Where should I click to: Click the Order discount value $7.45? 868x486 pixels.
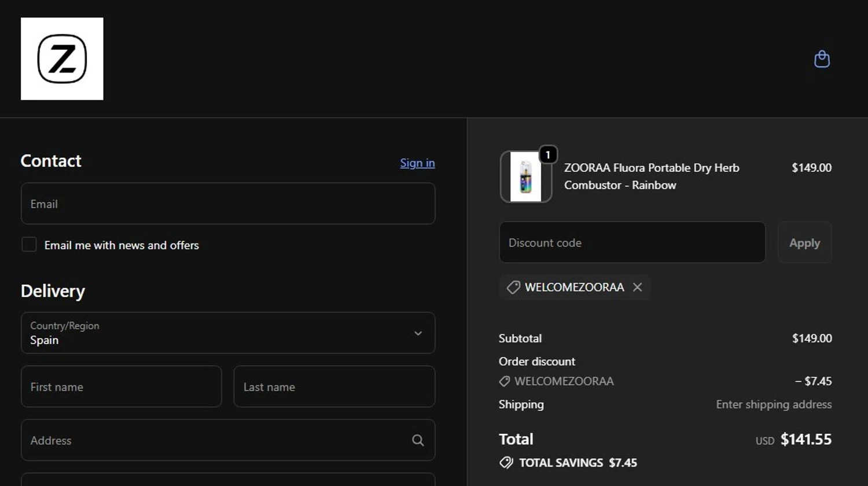814,381
